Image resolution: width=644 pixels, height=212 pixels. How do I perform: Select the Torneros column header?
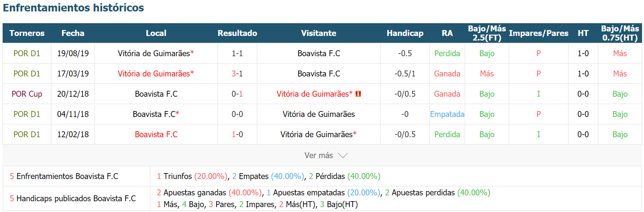pyautogui.click(x=27, y=33)
